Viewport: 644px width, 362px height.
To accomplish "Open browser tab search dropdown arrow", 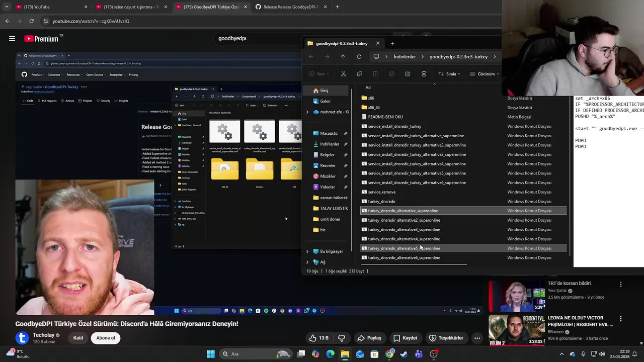I will (6, 7).
